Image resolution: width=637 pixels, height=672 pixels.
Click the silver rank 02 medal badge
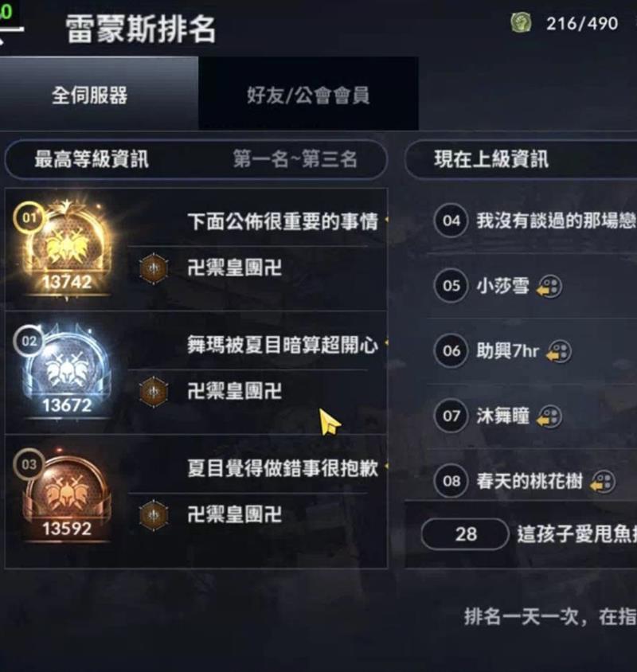coord(66,372)
